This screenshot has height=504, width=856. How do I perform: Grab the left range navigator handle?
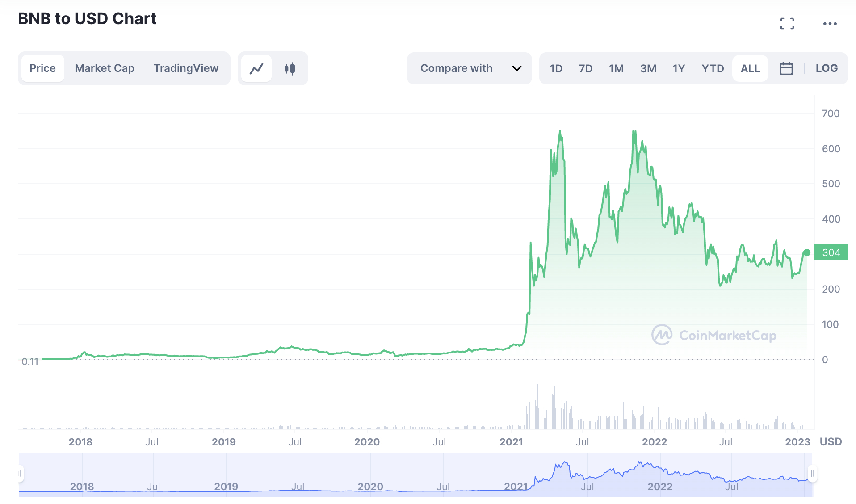19,474
